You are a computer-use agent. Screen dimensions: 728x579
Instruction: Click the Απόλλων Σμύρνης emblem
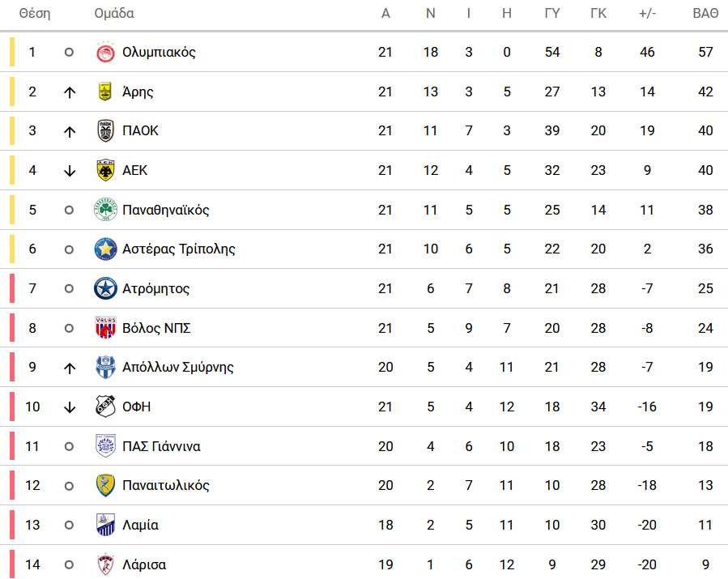click(105, 367)
